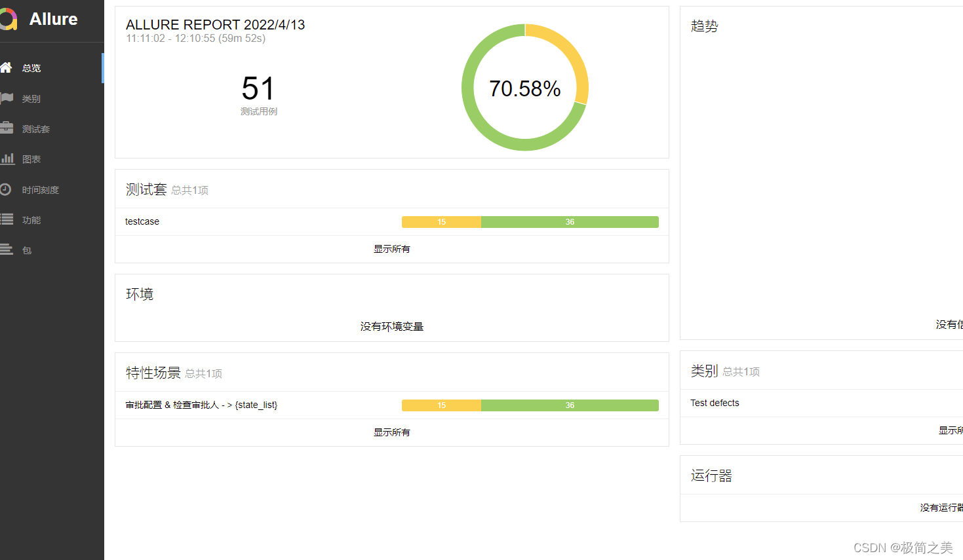This screenshot has height=560, width=963.
Task: Click the bar chart icon for 图表
Action: pos(7,159)
